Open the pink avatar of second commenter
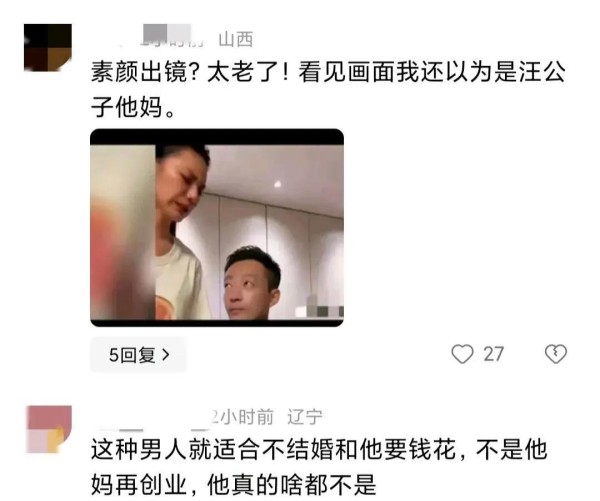Screen dimensions: 600x501 tap(49, 429)
